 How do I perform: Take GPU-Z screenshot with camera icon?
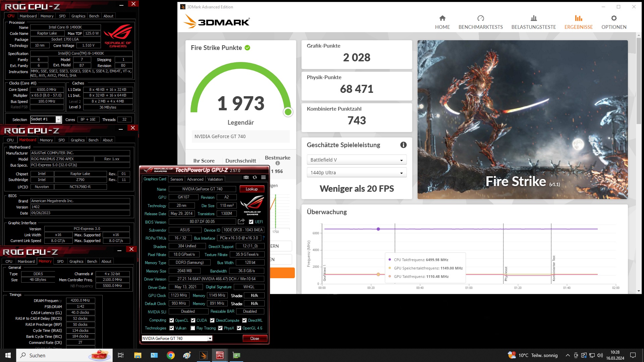(x=246, y=177)
